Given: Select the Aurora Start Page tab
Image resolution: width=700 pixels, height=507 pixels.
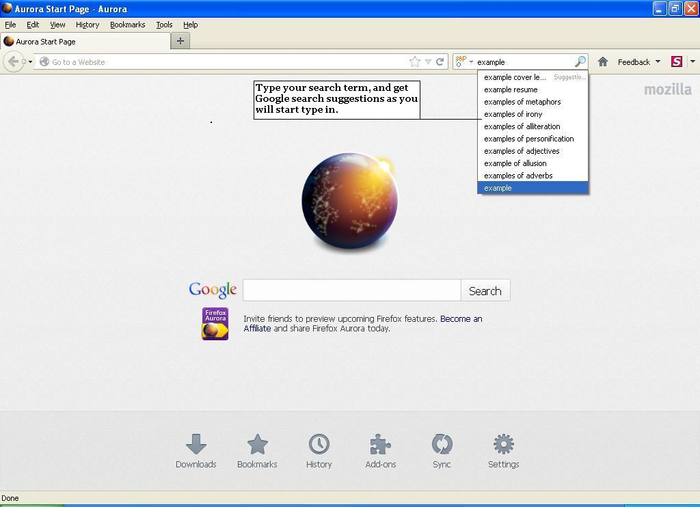Looking at the screenshot, I should 85,42.
